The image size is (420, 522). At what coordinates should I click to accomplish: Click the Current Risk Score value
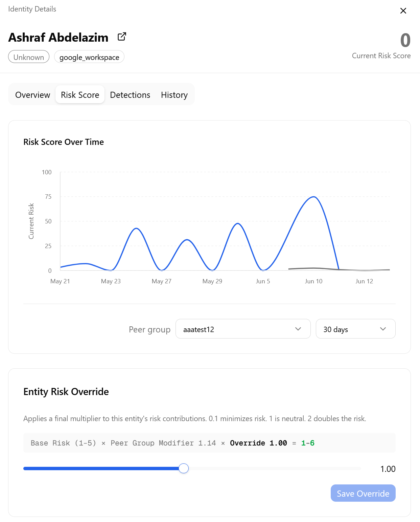point(405,40)
